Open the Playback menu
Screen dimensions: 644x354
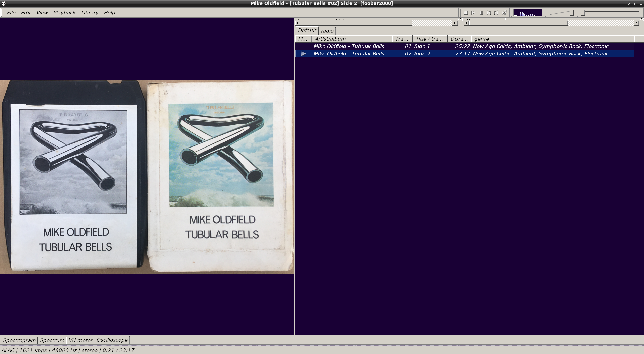(64, 13)
